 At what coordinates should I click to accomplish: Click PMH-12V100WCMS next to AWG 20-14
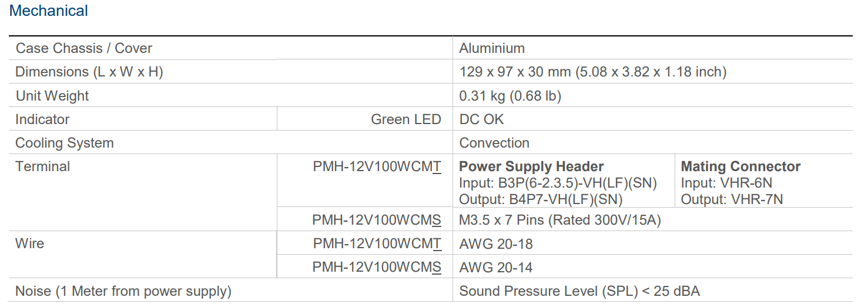point(376,268)
